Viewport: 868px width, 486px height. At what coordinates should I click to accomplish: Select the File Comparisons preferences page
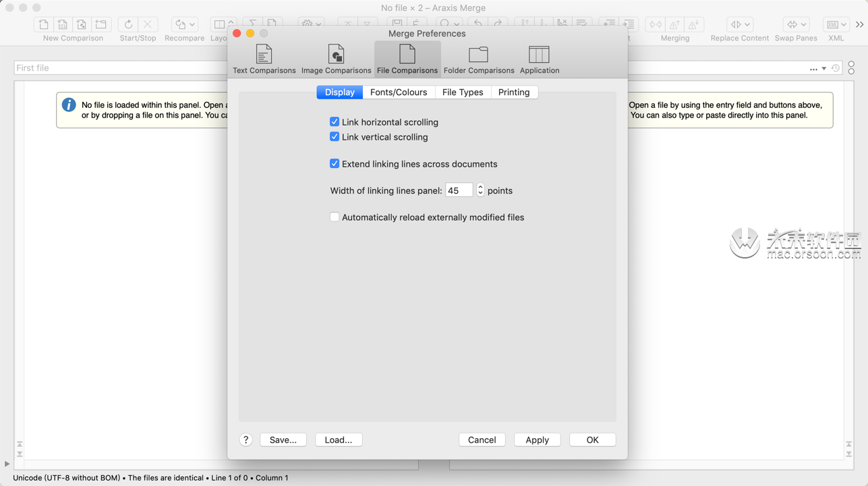click(407, 59)
